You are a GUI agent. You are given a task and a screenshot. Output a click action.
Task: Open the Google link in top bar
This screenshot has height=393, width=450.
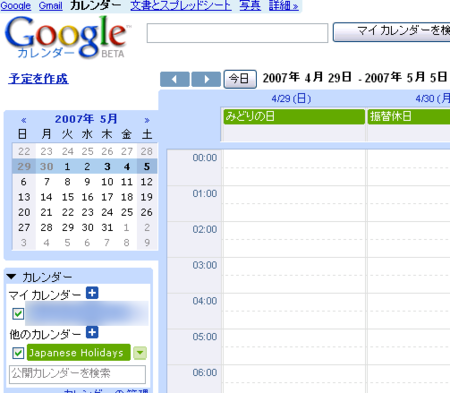[16, 6]
